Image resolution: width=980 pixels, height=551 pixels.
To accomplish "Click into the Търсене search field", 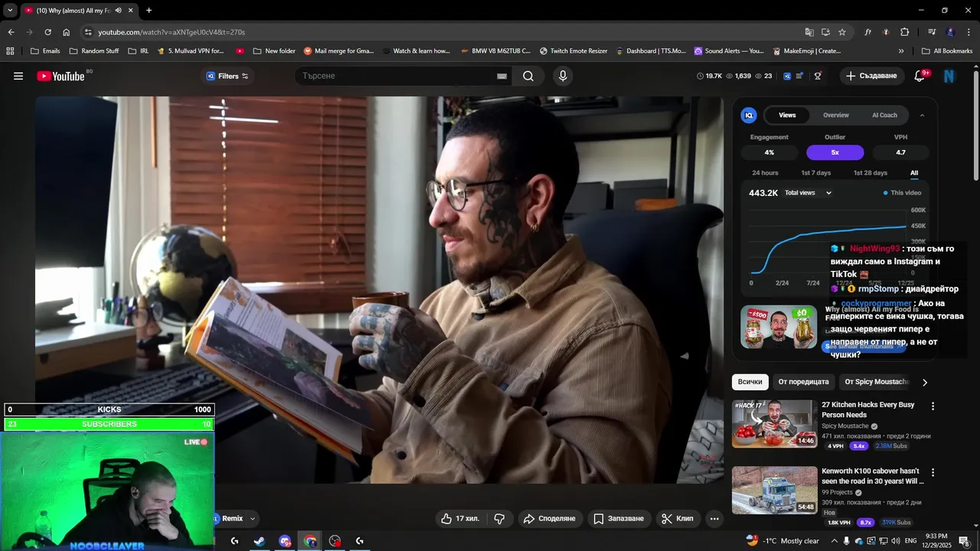I will click(x=397, y=76).
